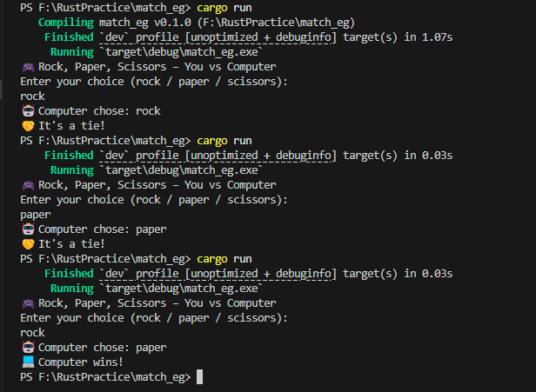
Task: Click the laptop emoji beside 'Computer wins!'
Action: point(28,362)
